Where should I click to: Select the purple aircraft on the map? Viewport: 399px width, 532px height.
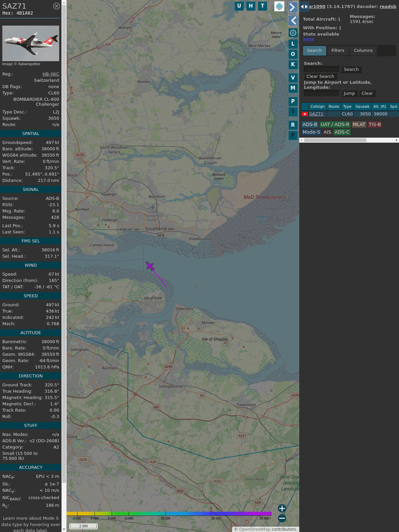point(150,266)
